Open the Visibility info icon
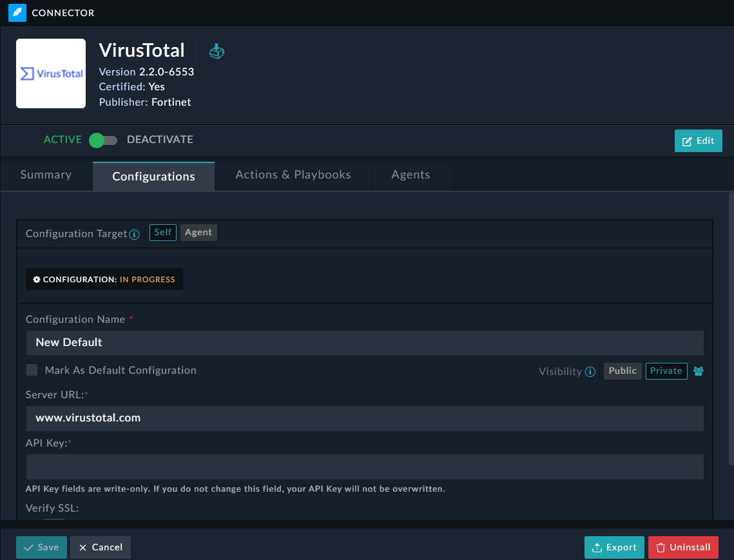Viewport: 734px width, 560px height. (590, 371)
